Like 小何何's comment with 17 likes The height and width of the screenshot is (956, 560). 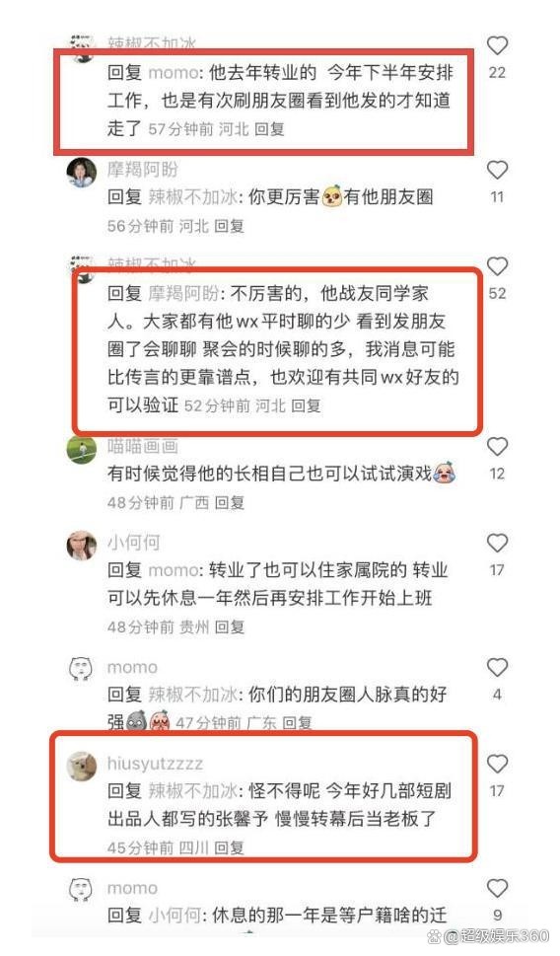[x=497, y=544]
